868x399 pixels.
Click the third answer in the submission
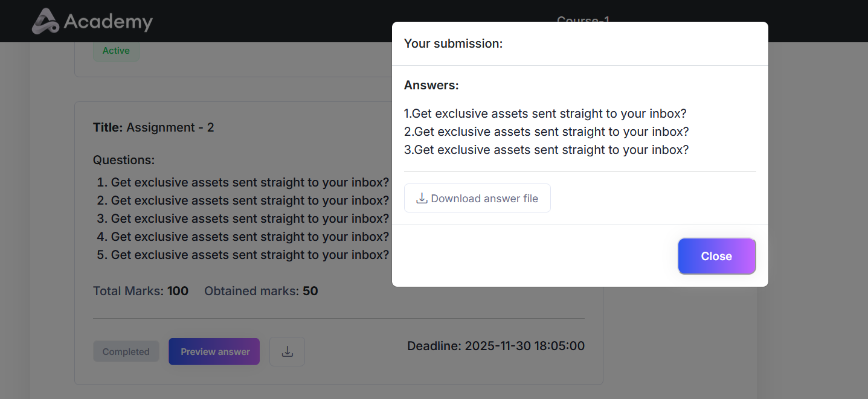(546, 150)
